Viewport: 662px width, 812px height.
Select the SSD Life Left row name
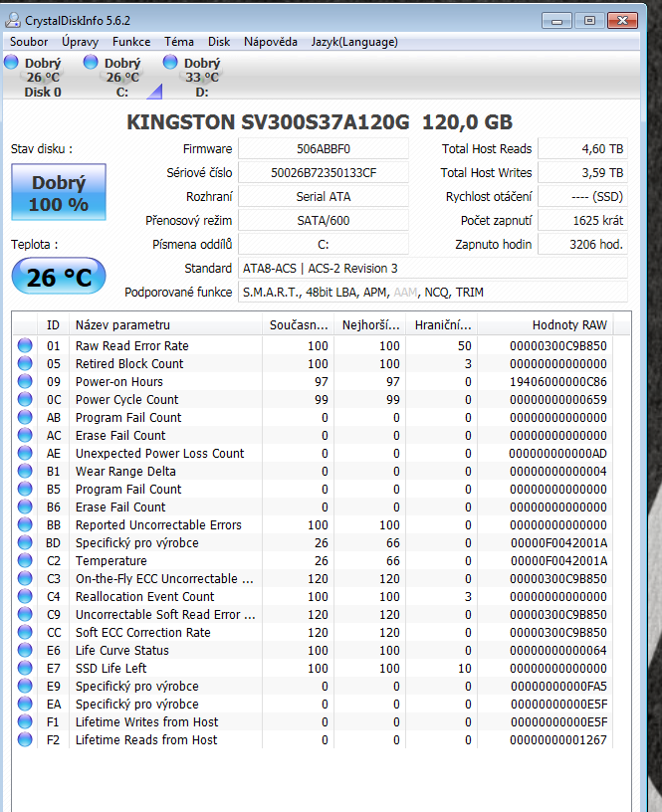pyautogui.click(x=110, y=668)
